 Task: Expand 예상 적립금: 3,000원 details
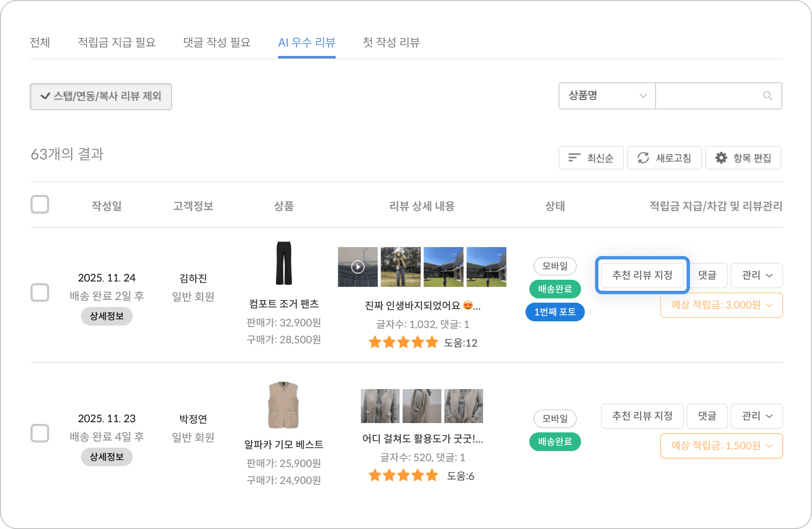point(721,305)
